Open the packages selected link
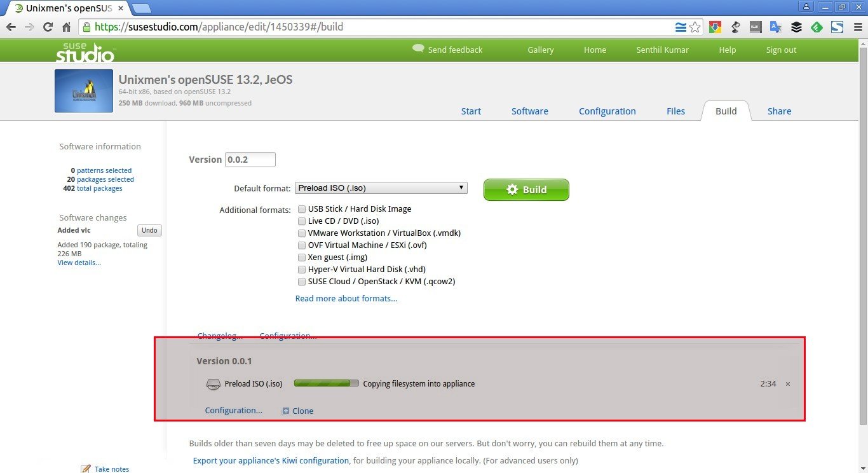The height and width of the screenshot is (473, 868). click(105, 179)
